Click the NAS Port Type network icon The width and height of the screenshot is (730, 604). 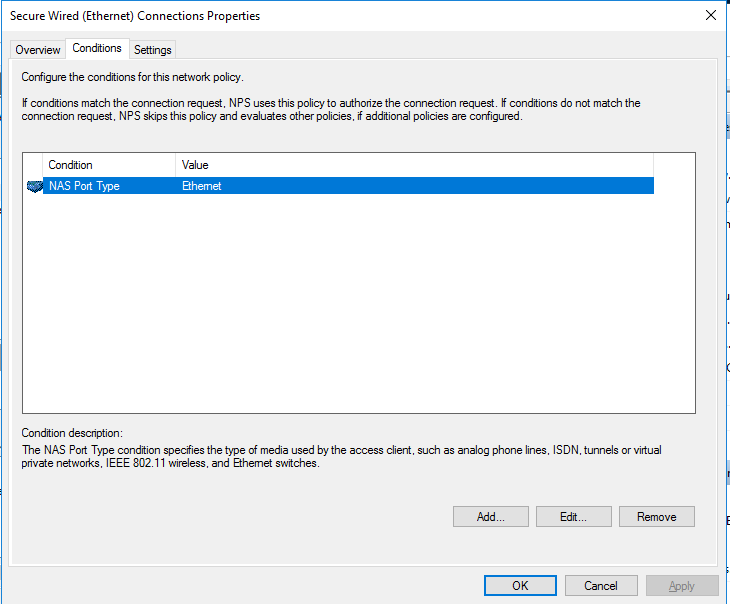click(34, 186)
